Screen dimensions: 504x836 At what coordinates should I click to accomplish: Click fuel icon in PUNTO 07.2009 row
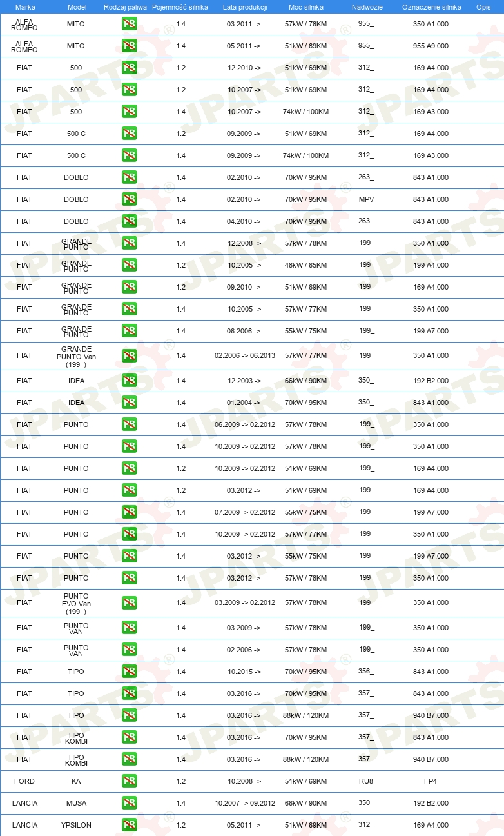click(x=129, y=512)
